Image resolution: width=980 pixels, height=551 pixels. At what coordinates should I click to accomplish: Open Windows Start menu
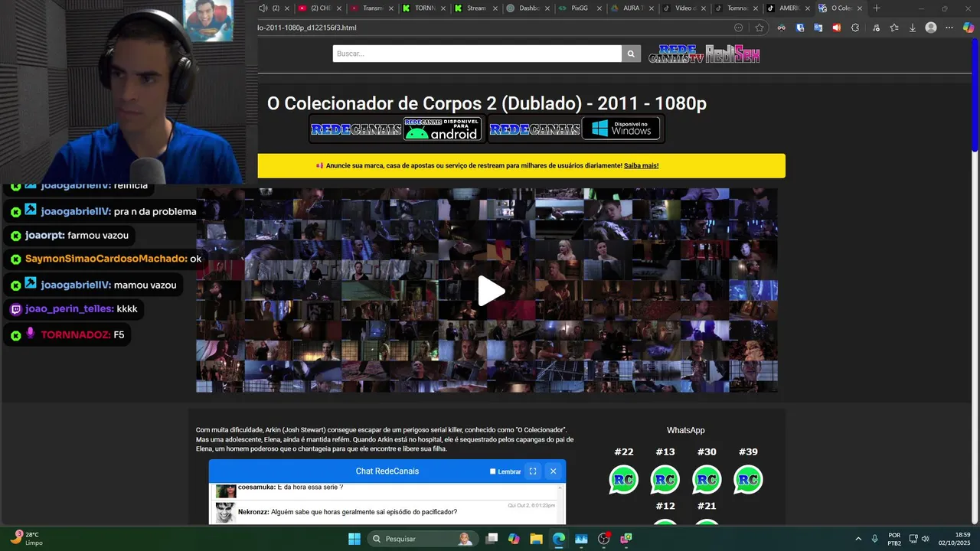coord(354,539)
